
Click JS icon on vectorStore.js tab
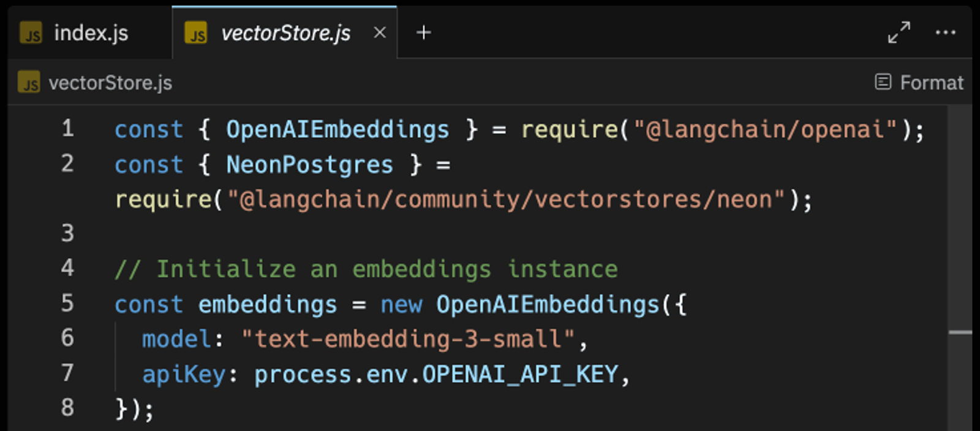(196, 32)
